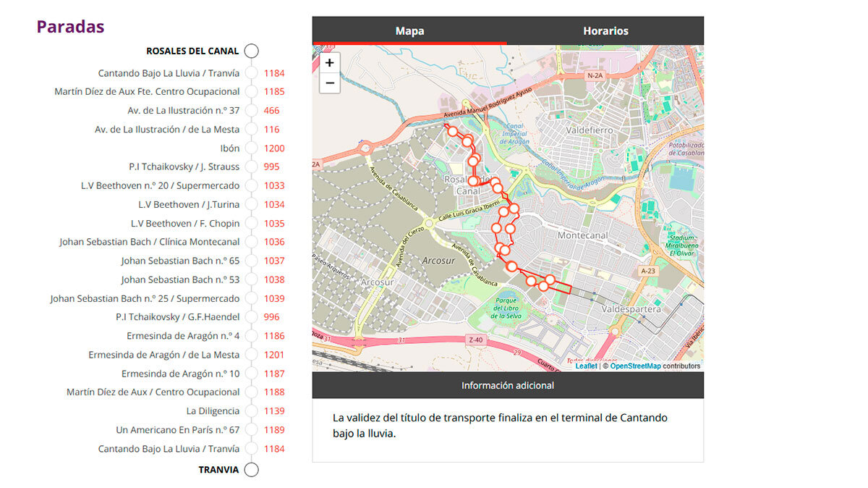Click stop number 1188
The width and height of the screenshot is (868, 488).
click(274, 392)
